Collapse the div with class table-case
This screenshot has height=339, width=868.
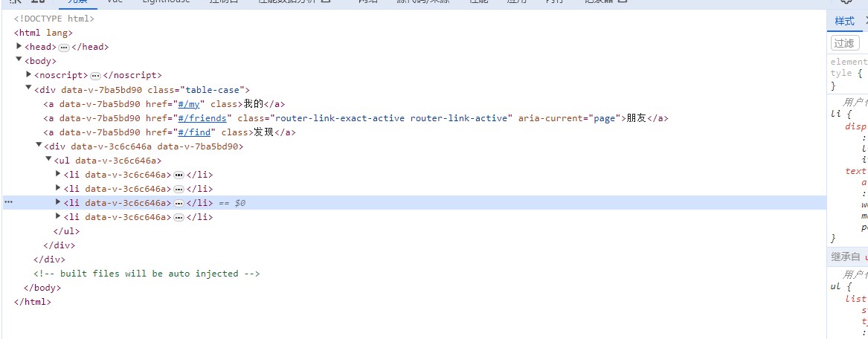(x=29, y=88)
